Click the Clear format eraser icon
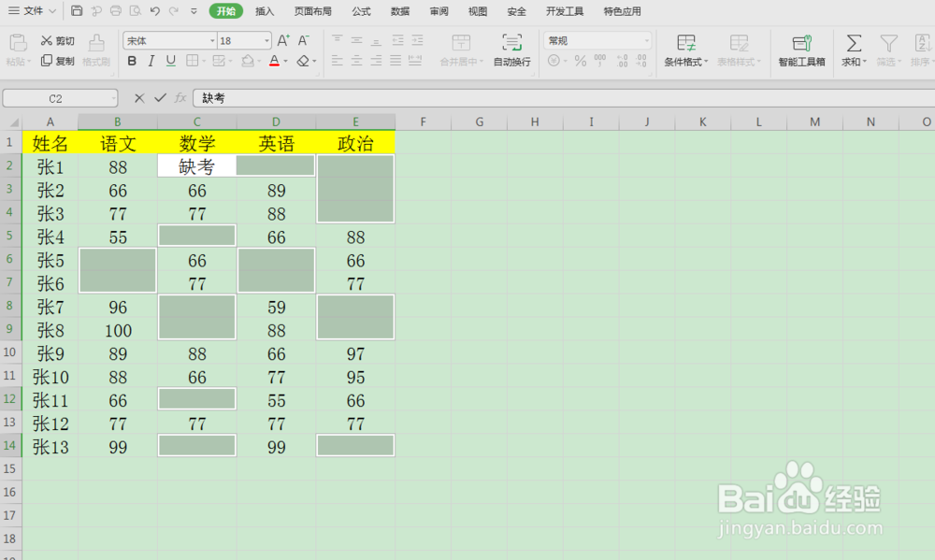This screenshot has height=560, width=935. (x=304, y=61)
